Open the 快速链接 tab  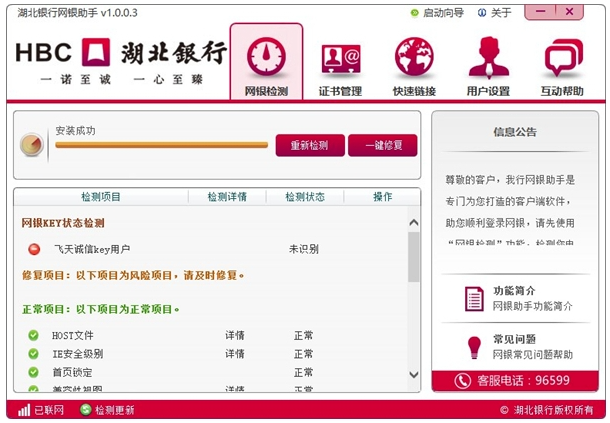pos(414,66)
